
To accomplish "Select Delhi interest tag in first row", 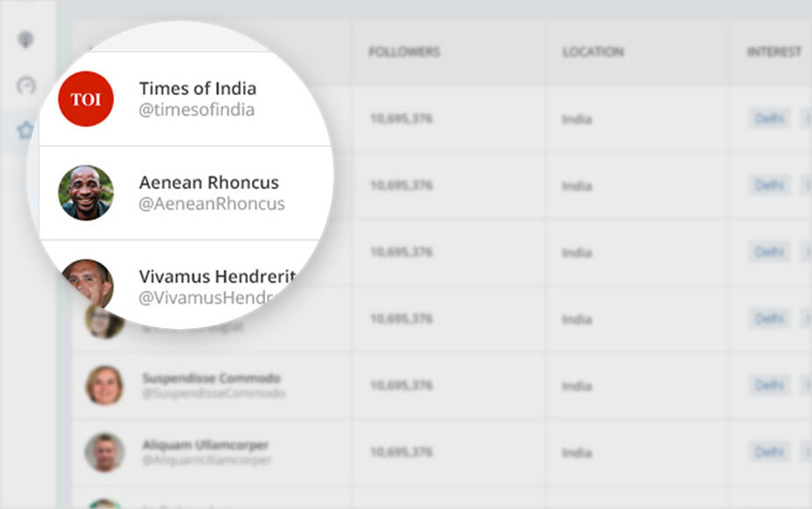I will (x=769, y=119).
